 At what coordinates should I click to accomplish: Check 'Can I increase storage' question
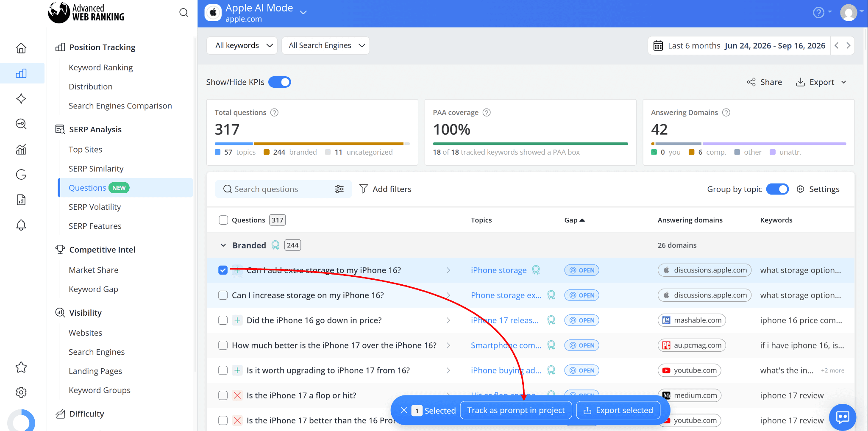(x=223, y=295)
